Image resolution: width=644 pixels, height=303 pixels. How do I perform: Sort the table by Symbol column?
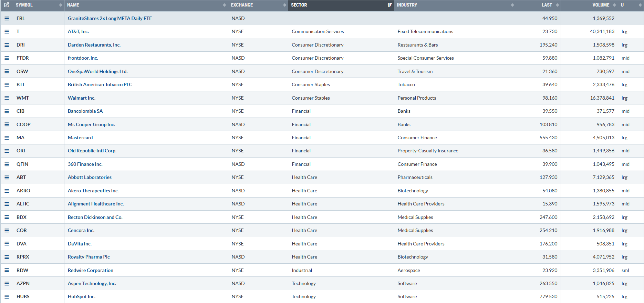click(38, 5)
